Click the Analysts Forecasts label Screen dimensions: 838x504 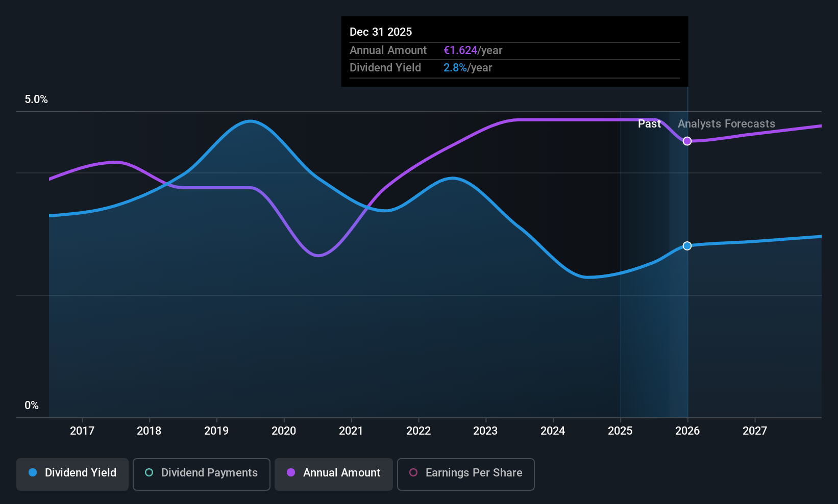pos(726,124)
